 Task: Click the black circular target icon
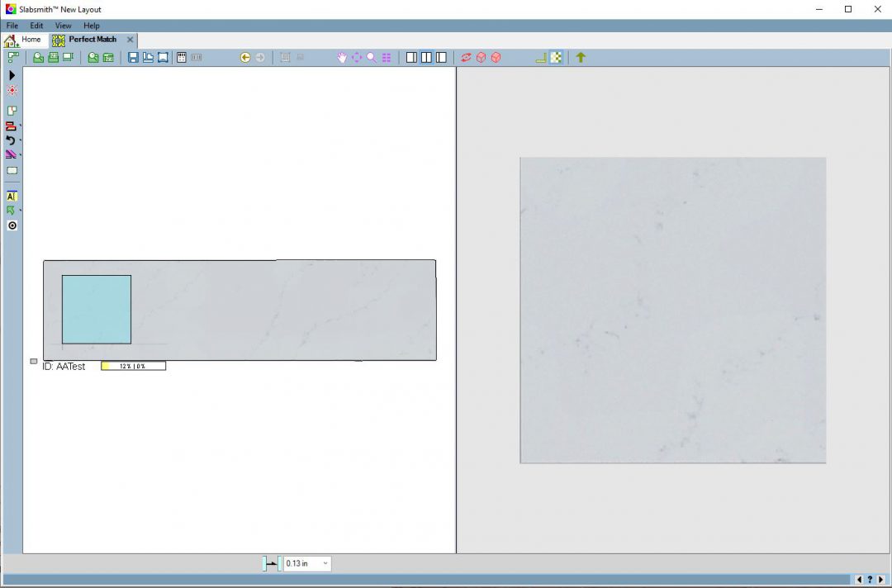(12, 225)
